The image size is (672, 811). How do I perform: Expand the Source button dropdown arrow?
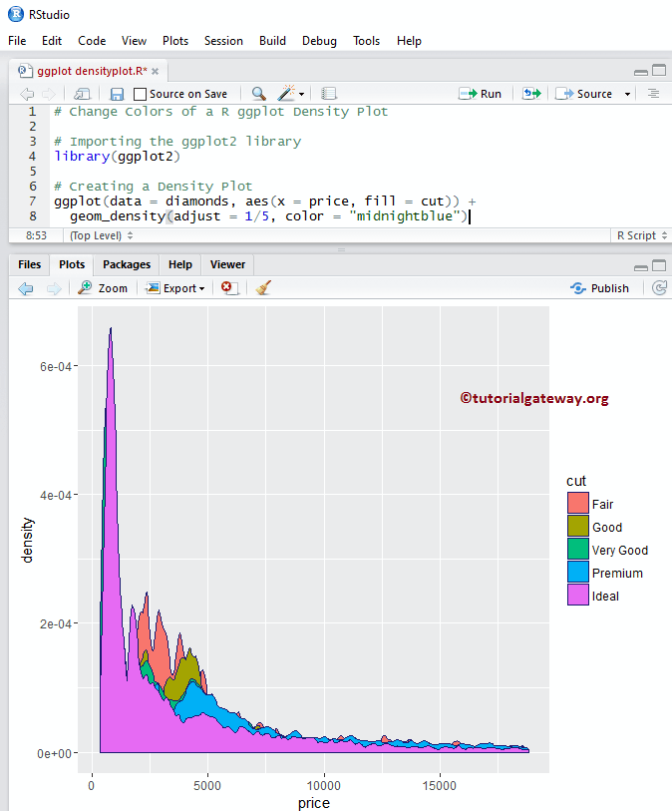pyautogui.click(x=627, y=94)
